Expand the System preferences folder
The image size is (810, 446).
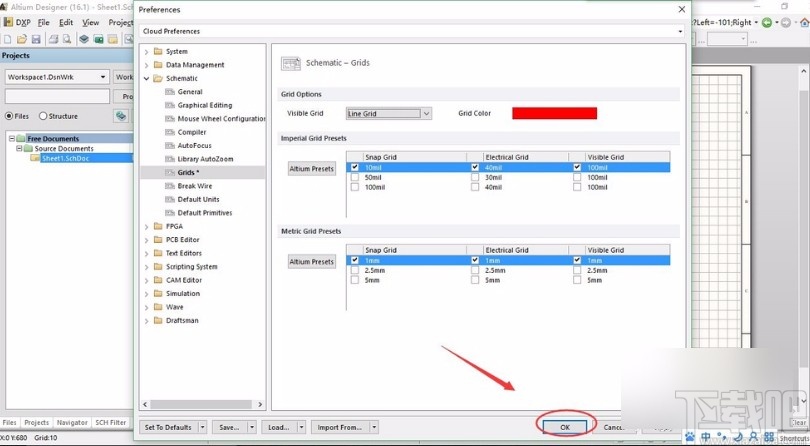(146, 51)
